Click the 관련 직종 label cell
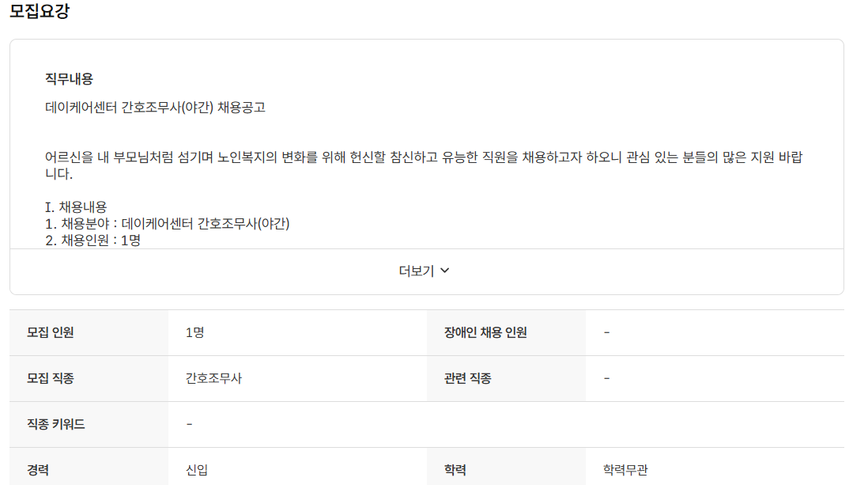868x485 pixels. coord(466,377)
